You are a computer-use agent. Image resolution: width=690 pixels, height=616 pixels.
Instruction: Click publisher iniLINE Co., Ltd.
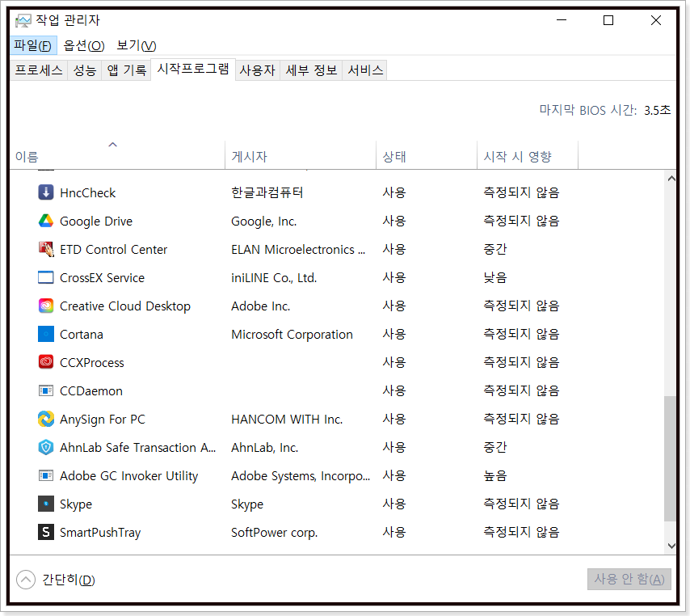(x=274, y=278)
